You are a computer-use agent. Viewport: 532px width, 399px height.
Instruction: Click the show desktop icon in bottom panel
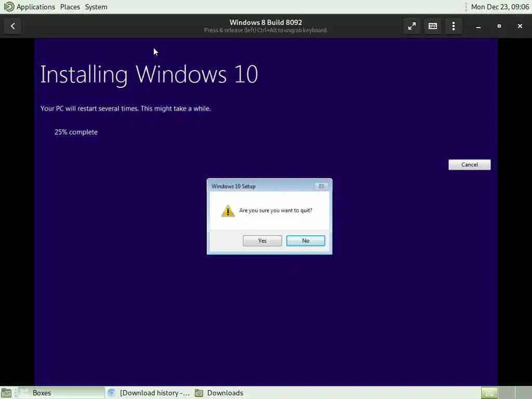click(x=6, y=393)
